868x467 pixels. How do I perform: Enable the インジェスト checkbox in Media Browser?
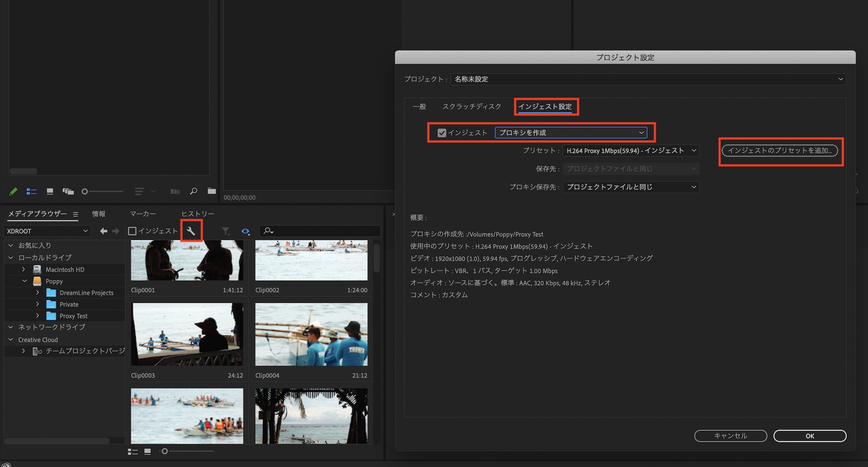(132, 231)
